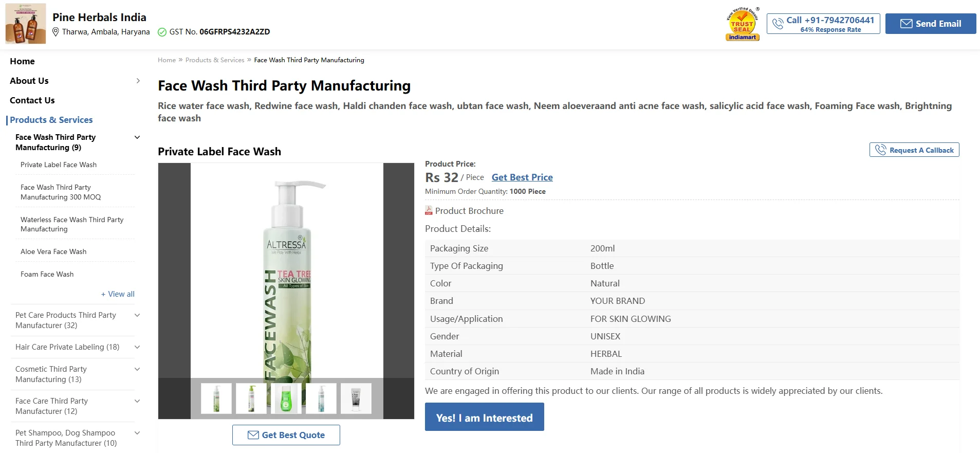
Task: Open the Product Brochure link
Action: [x=469, y=211]
